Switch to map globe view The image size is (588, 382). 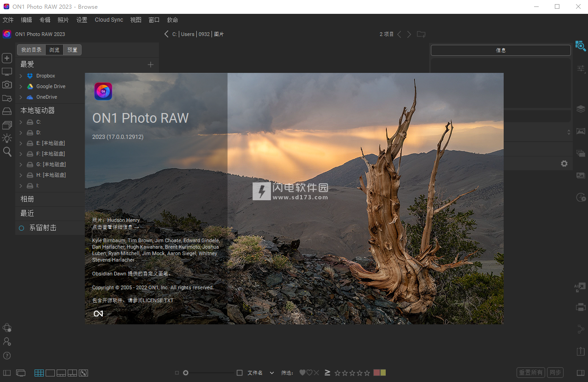83,373
